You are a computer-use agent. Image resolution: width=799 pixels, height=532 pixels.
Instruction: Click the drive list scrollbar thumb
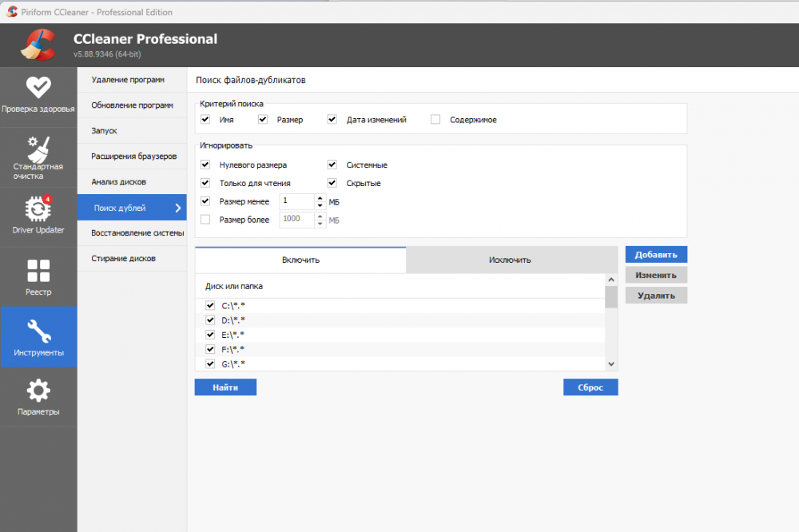tap(611, 296)
